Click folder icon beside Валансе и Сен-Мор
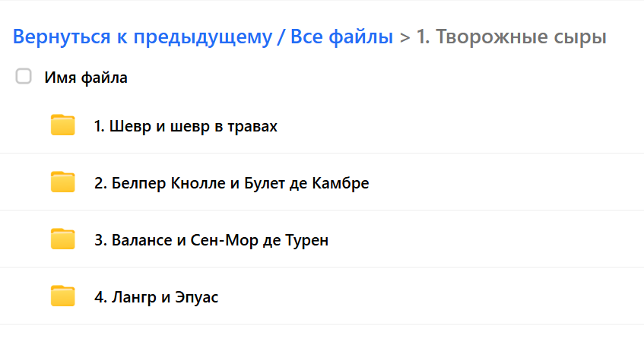 [x=62, y=239]
